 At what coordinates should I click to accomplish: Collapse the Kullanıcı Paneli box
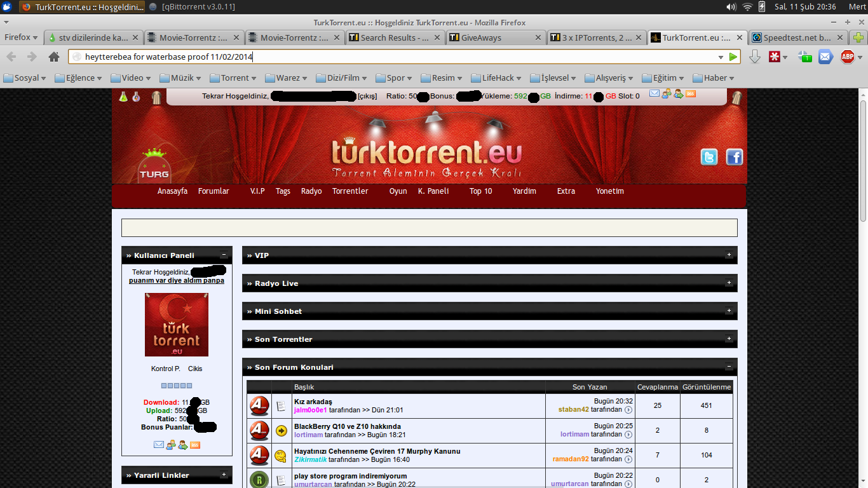click(224, 255)
